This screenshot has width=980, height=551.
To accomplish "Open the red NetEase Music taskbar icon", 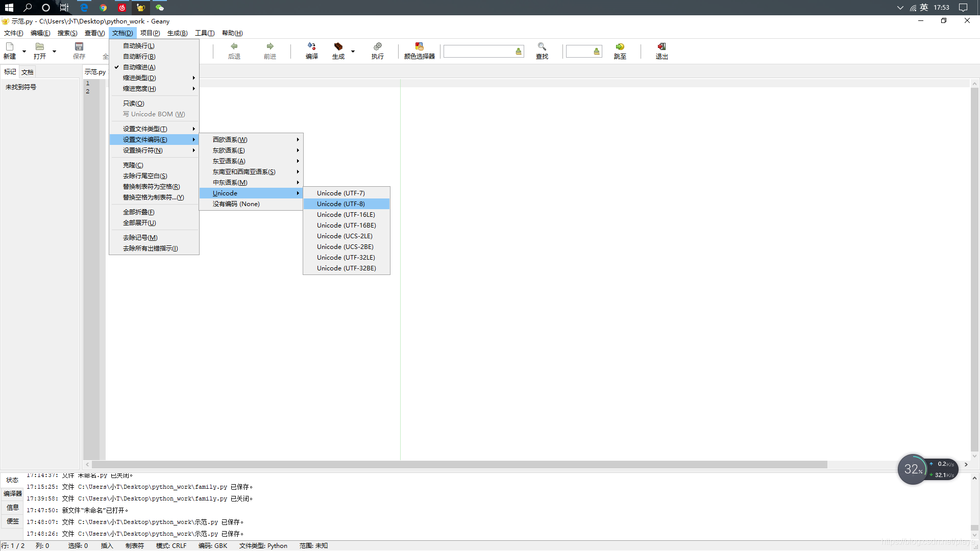I will click(122, 8).
